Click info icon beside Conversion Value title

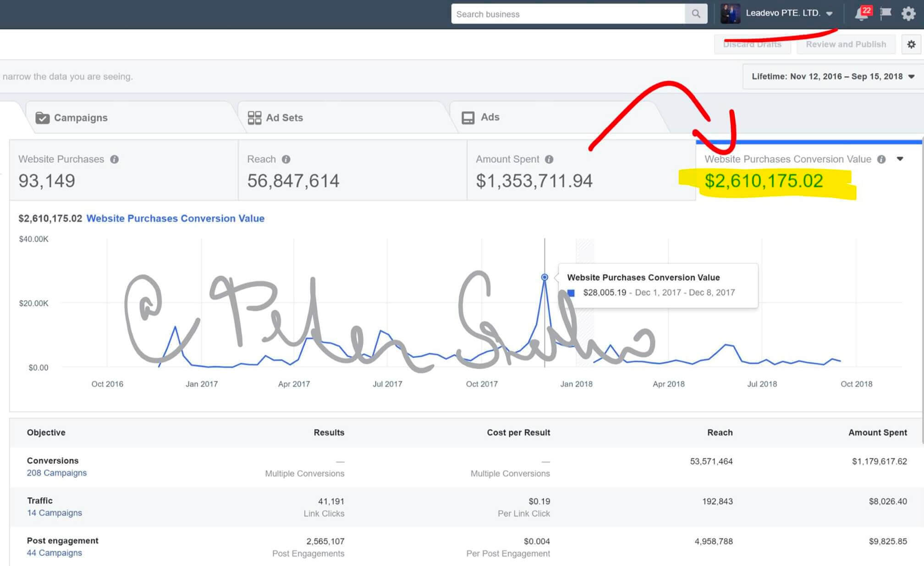tap(881, 159)
